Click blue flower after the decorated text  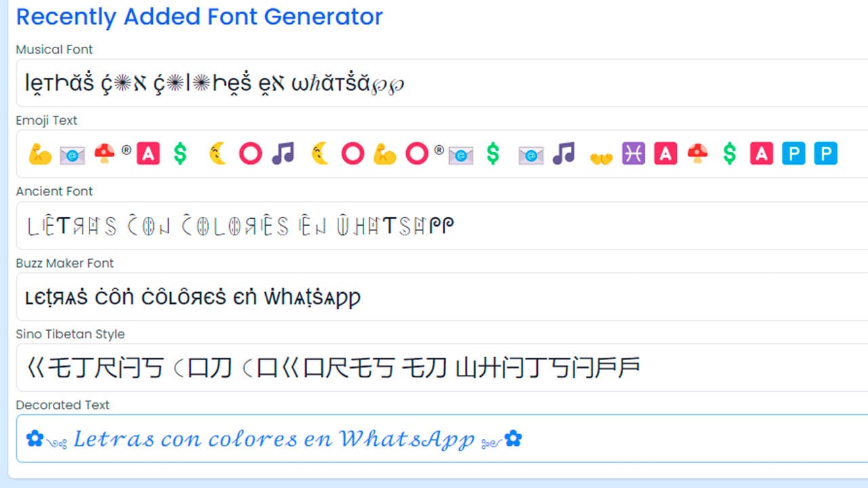513,439
